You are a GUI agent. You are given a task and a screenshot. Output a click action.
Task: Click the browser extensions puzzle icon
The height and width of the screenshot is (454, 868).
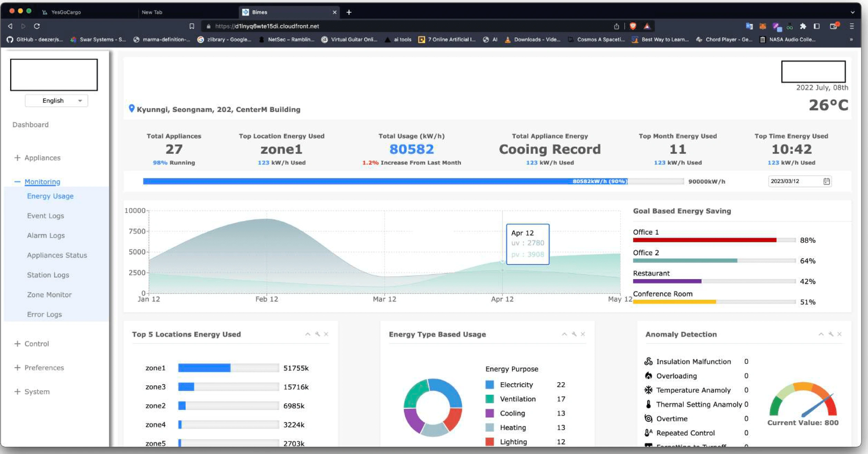tap(803, 26)
